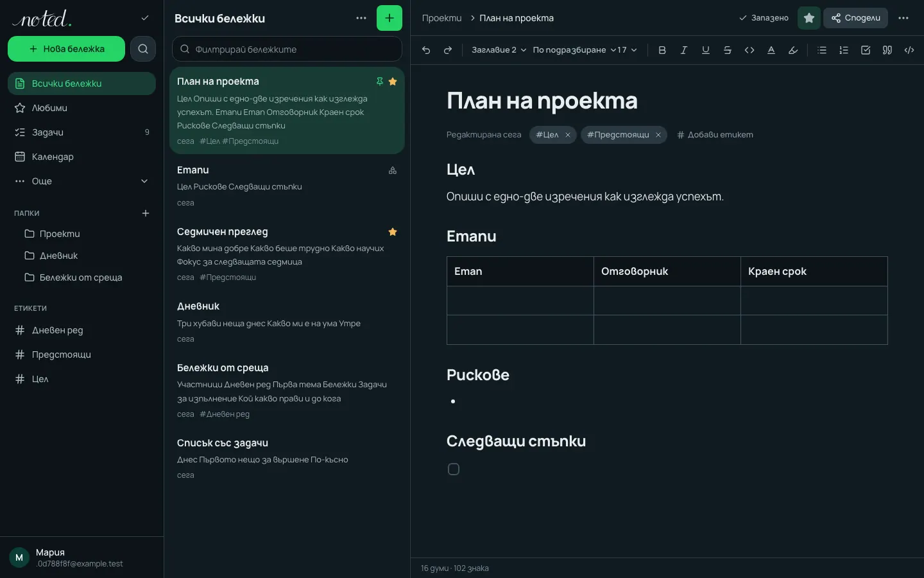Toggle italic formatting
Image resolution: width=924 pixels, height=578 pixels.
coord(684,50)
